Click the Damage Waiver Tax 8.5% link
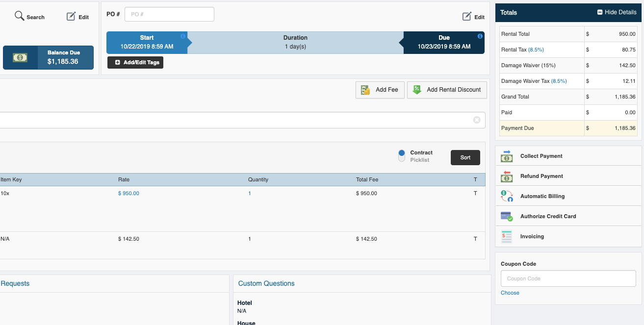The height and width of the screenshot is (325, 644). [559, 81]
